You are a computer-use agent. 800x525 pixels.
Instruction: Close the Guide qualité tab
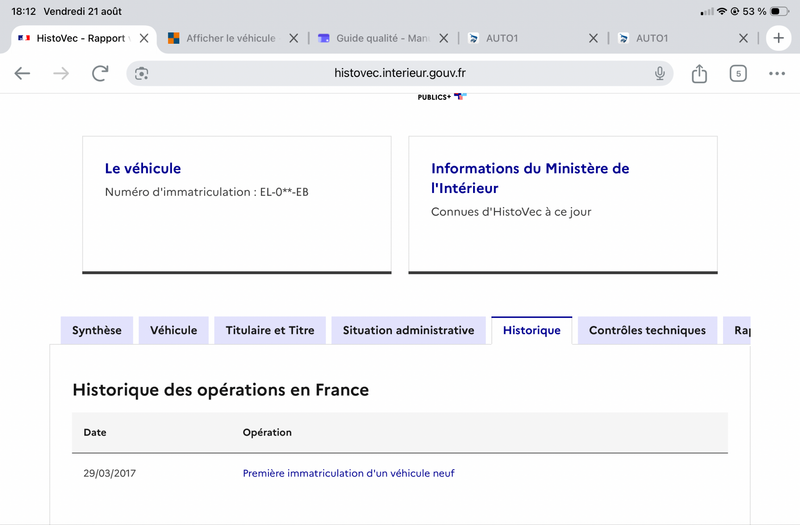444,38
